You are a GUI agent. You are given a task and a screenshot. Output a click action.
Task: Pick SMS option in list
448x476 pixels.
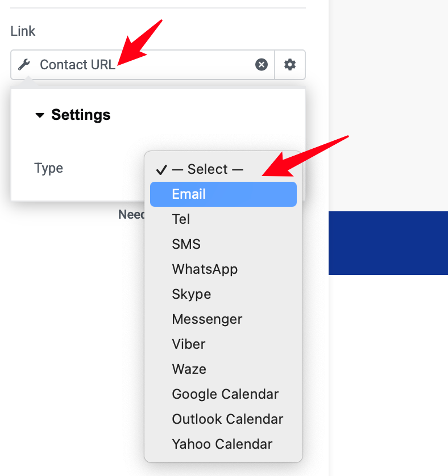coord(223,244)
